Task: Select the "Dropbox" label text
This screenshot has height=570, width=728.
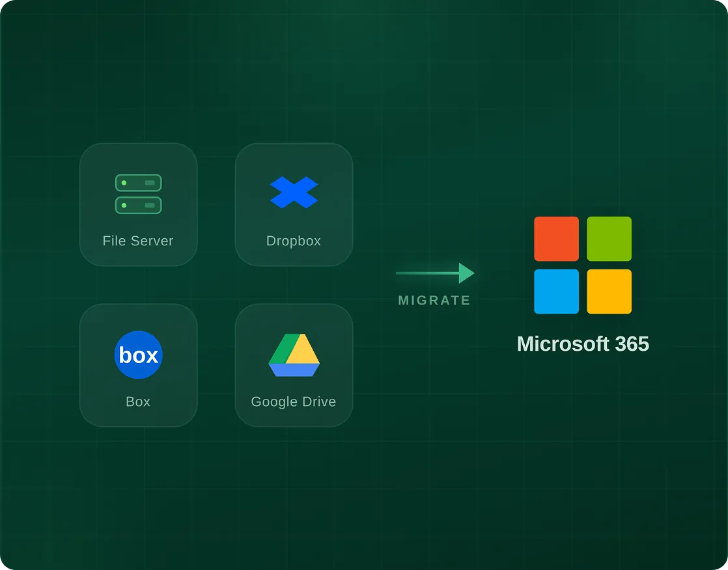Action: point(294,241)
